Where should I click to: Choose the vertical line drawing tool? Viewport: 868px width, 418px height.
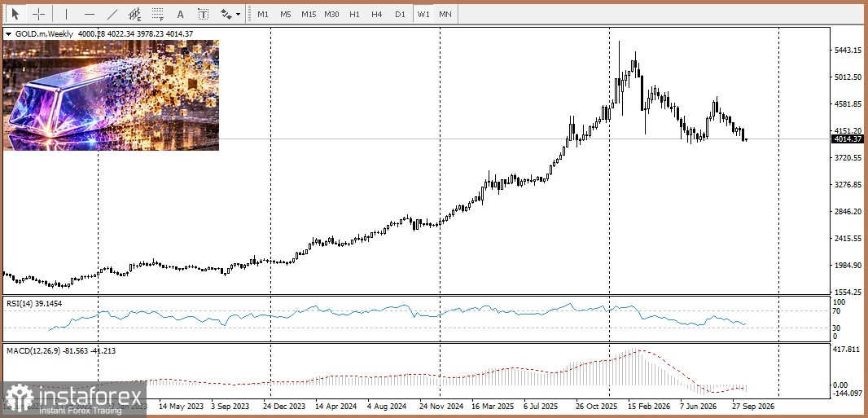[67, 15]
